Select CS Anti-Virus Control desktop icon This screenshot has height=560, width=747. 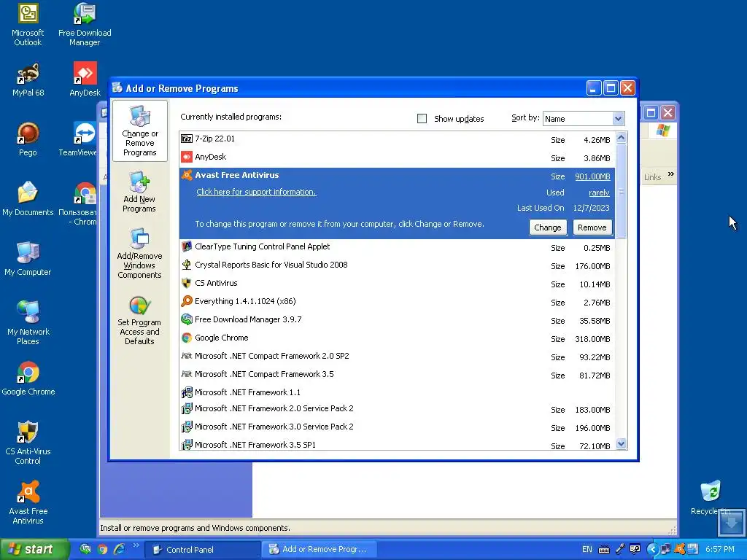[28, 443]
